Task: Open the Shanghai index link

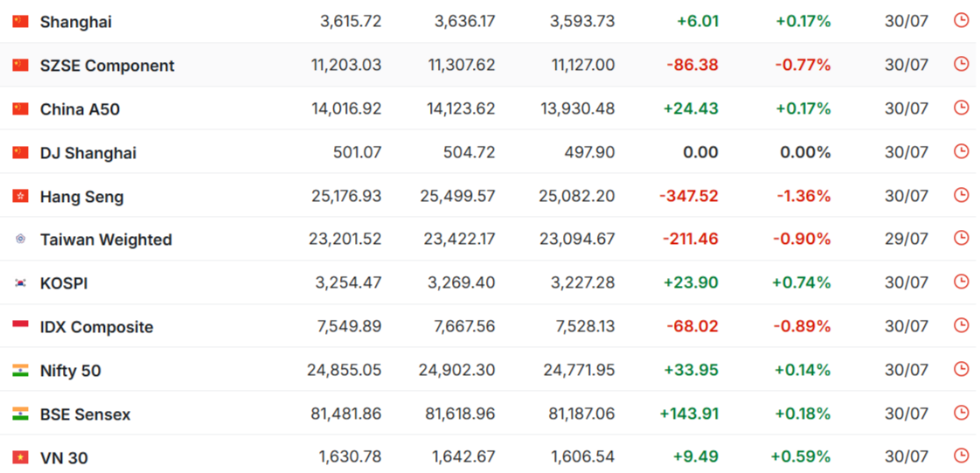Action: click(x=76, y=22)
